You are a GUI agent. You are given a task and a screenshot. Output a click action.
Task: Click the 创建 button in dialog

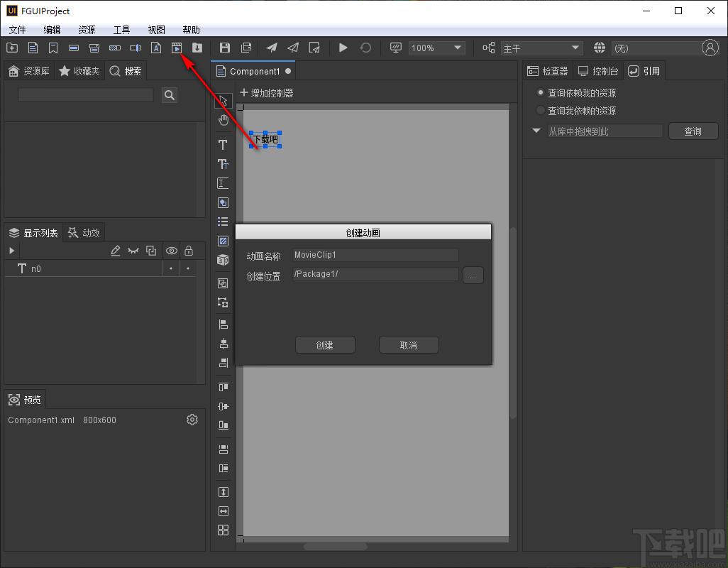tap(325, 345)
